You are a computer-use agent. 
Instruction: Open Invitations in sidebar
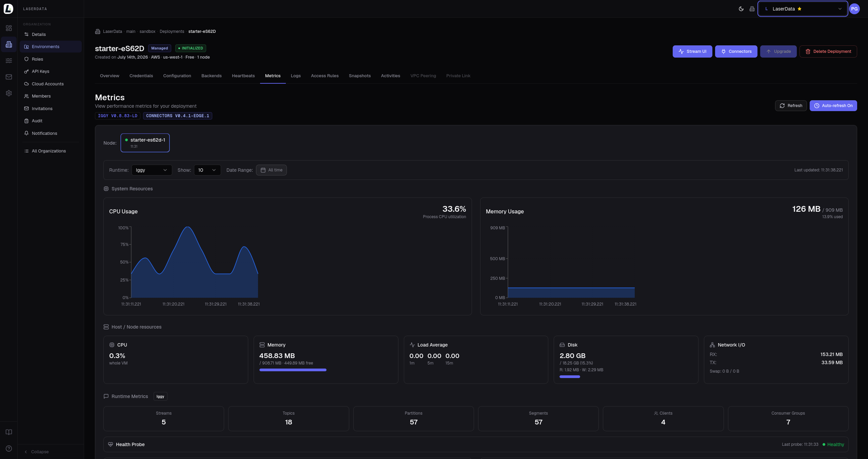[51, 109]
